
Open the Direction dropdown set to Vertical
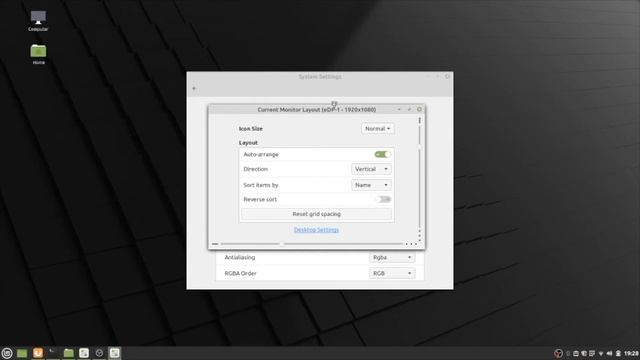(x=371, y=169)
